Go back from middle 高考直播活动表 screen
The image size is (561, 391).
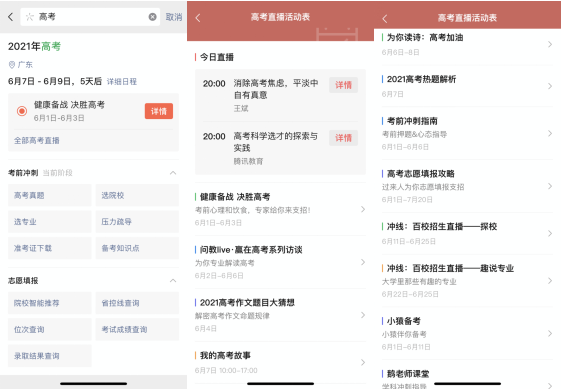(x=198, y=18)
